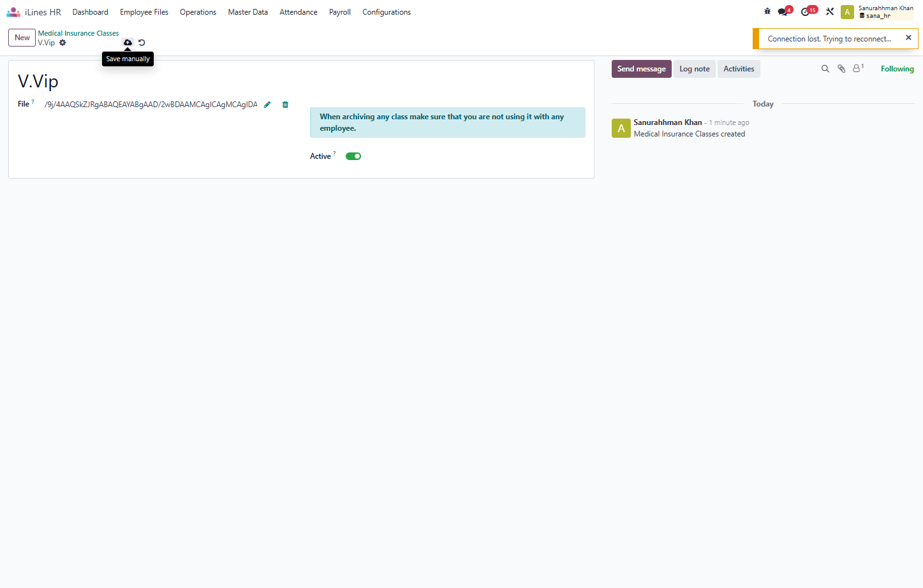
Task: Open the Master Data menu
Action: coord(248,12)
